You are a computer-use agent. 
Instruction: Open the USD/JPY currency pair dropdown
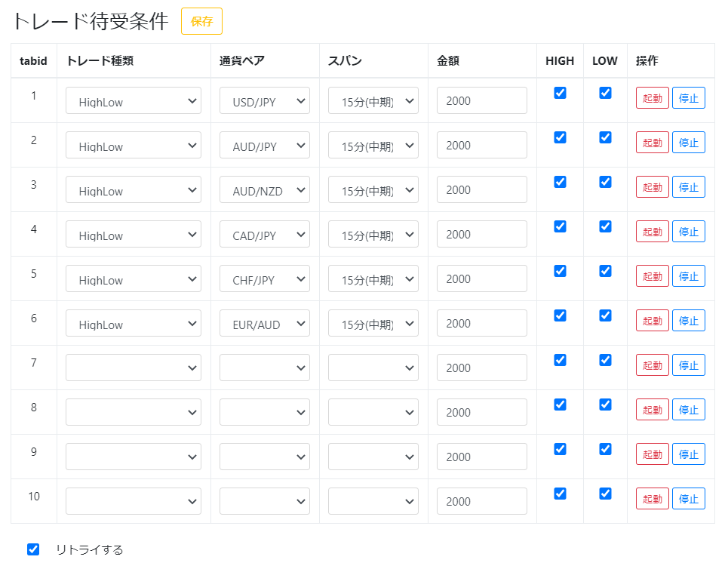click(x=265, y=101)
